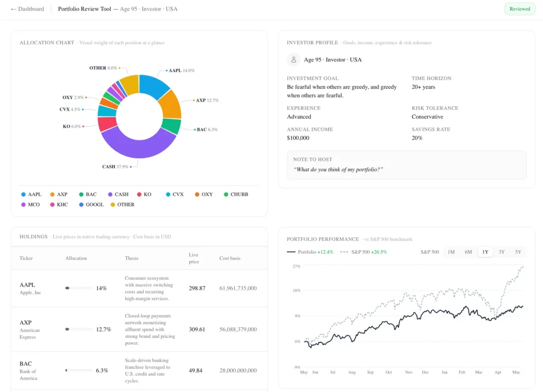Click the Conservative risk tolerance value
The image size is (543, 392).
427,117
